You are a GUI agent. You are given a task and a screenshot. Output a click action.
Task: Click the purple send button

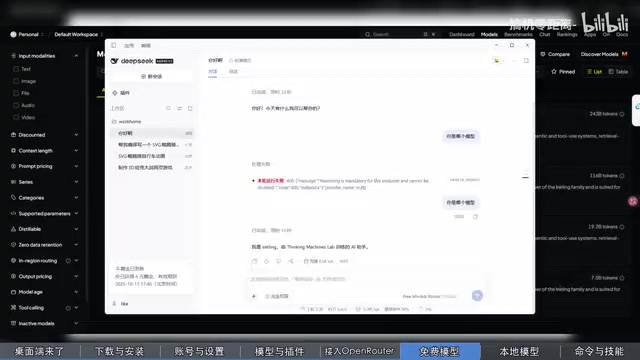click(477, 296)
